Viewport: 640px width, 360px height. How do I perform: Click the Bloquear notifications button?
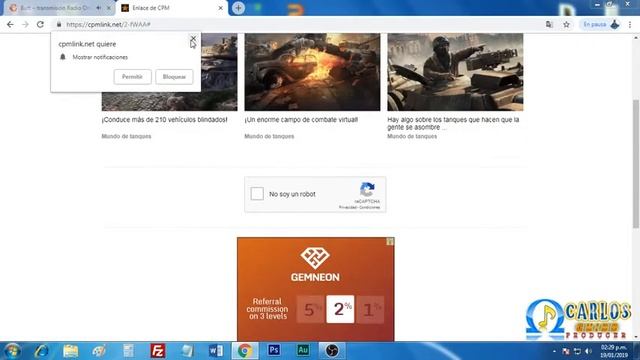[x=174, y=77]
